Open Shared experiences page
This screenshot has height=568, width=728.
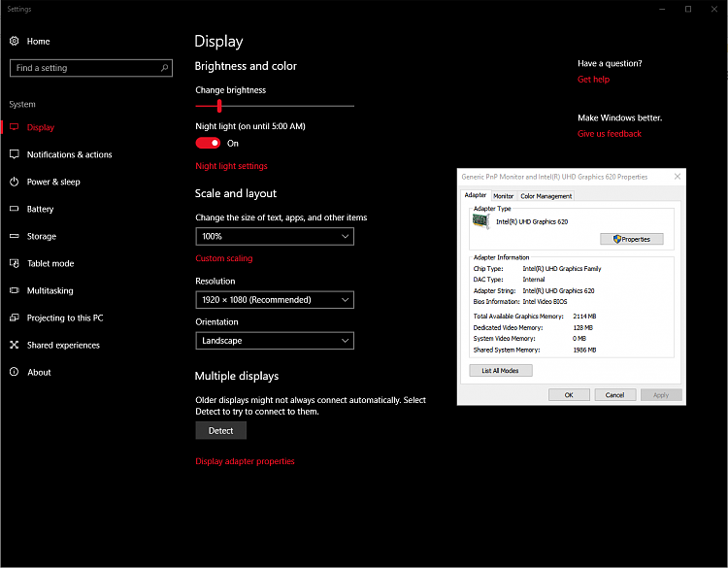coord(63,345)
